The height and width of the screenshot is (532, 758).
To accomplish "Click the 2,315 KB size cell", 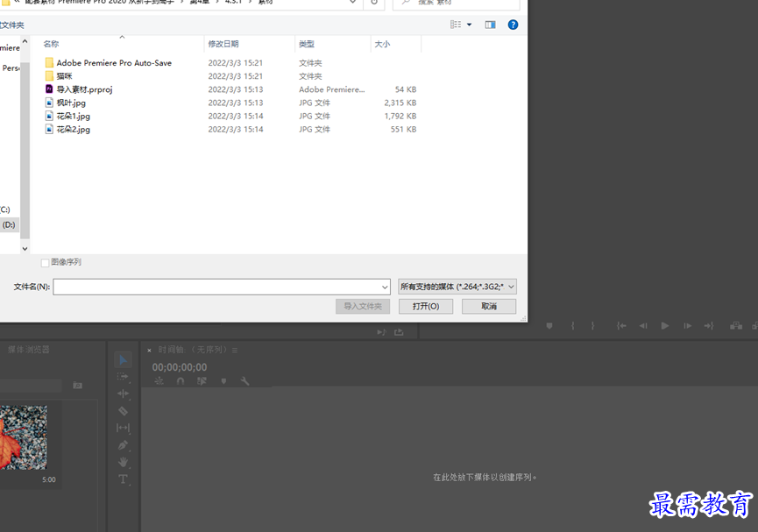I will tap(400, 103).
